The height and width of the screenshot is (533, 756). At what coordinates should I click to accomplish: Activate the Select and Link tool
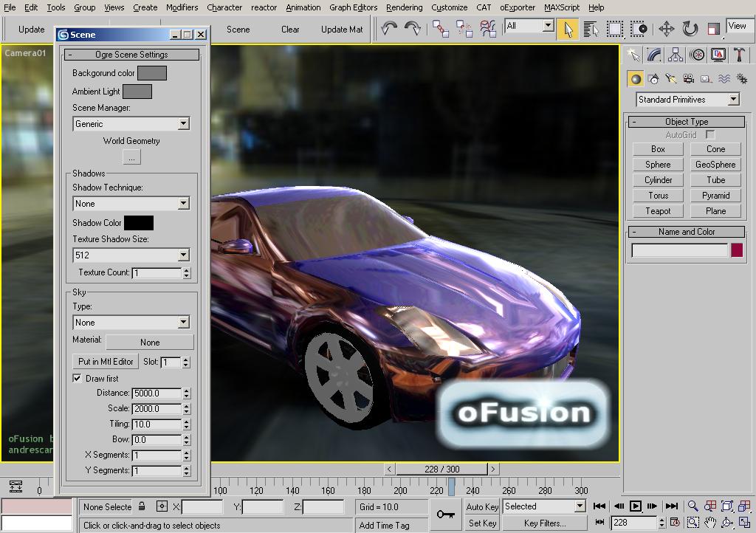tap(440, 29)
